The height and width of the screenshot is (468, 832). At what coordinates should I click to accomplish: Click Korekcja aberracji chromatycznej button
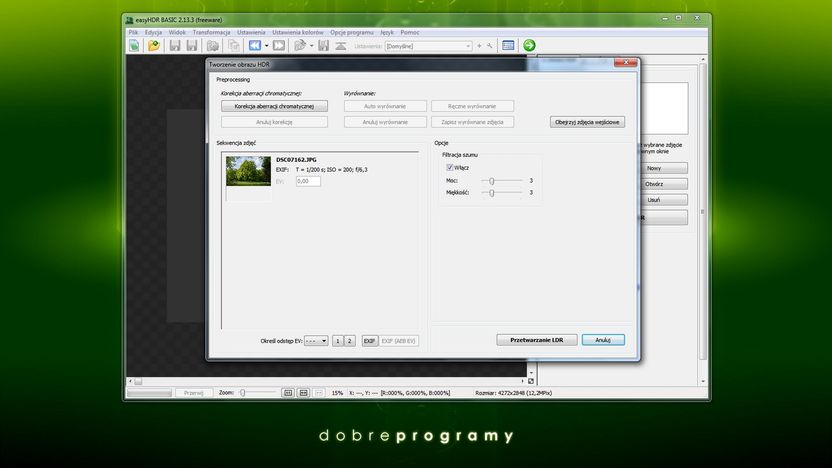click(x=274, y=106)
